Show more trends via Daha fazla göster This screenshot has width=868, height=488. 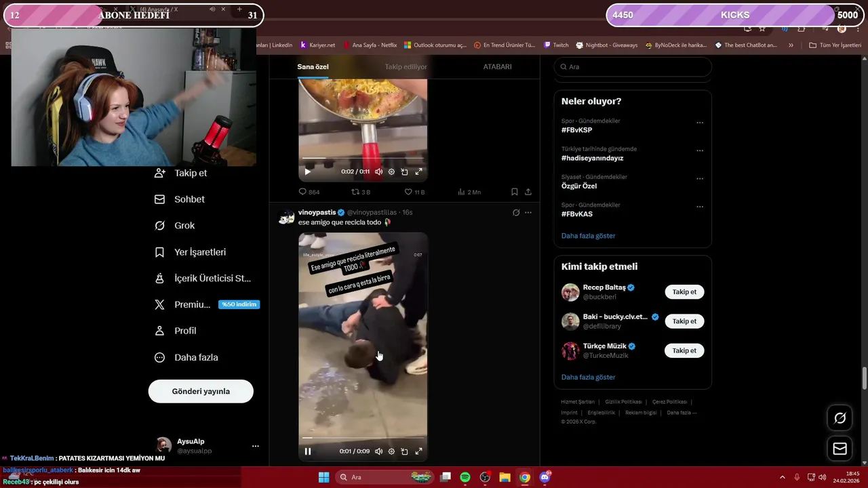(589, 236)
